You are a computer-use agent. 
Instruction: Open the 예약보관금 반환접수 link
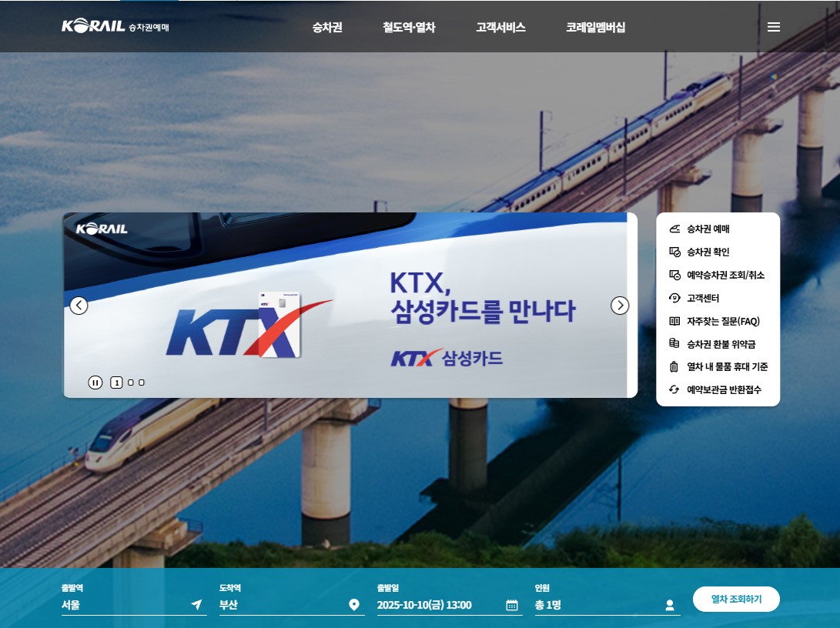tap(725, 389)
